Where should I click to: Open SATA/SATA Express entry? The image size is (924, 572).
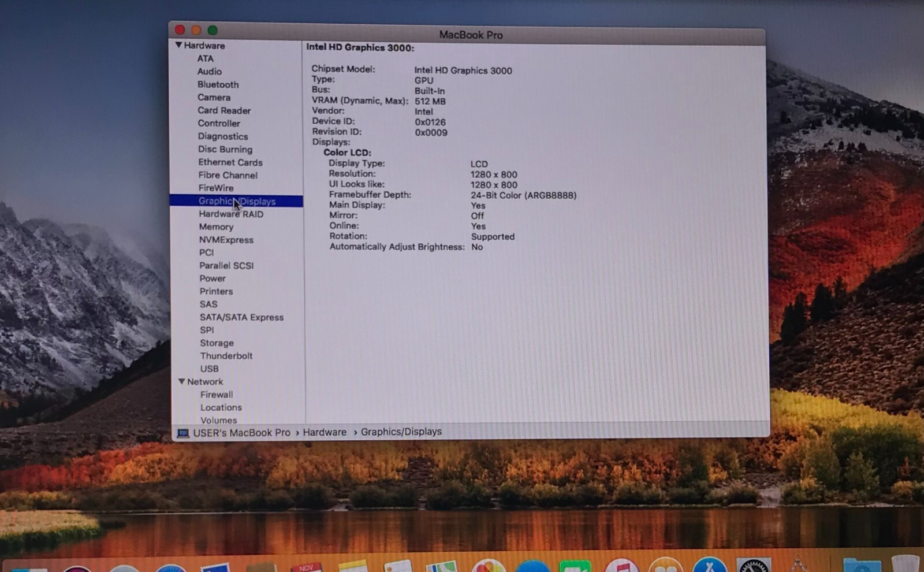coord(242,317)
